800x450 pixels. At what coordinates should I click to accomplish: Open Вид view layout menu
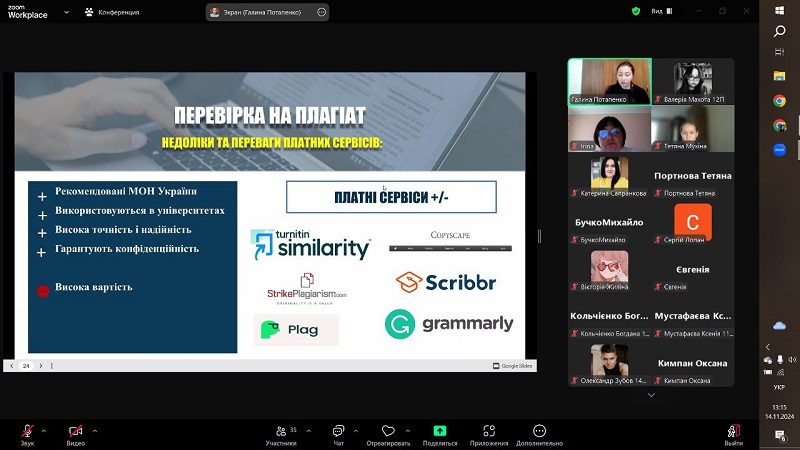click(662, 11)
